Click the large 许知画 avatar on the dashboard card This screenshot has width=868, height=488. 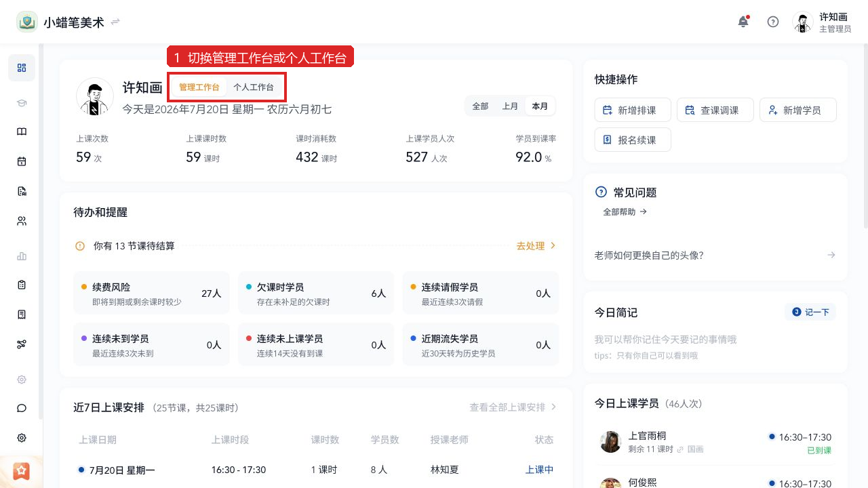point(95,96)
